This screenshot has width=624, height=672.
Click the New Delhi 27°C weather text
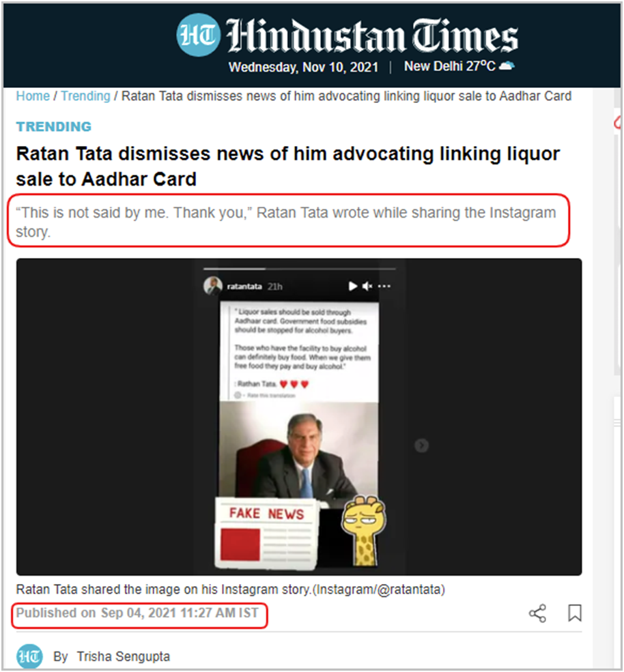click(449, 66)
